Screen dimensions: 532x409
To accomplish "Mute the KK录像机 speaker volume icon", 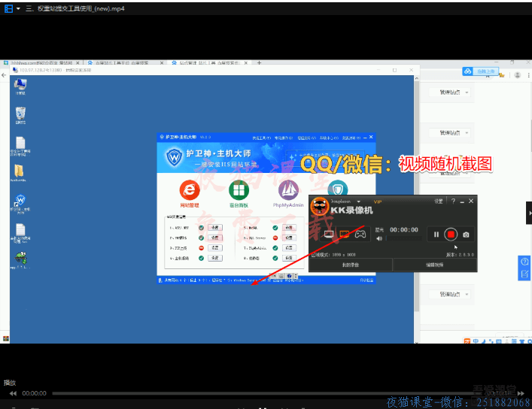I will click(x=379, y=239).
